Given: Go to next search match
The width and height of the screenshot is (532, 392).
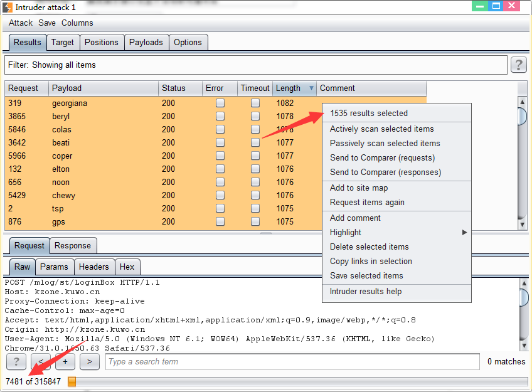Looking at the screenshot, I should pos(90,361).
